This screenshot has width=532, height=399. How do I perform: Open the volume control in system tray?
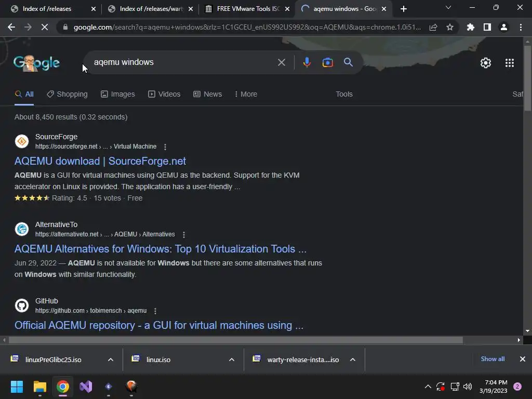pos(468,387)
